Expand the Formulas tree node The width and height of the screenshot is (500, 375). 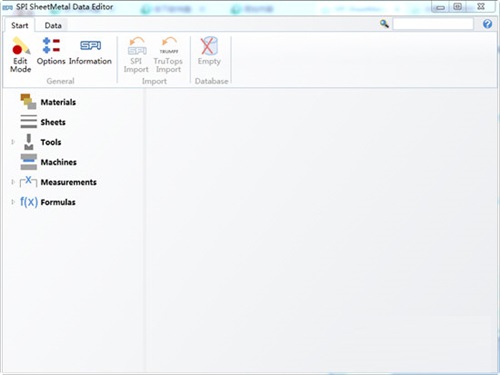coord(13,202)
